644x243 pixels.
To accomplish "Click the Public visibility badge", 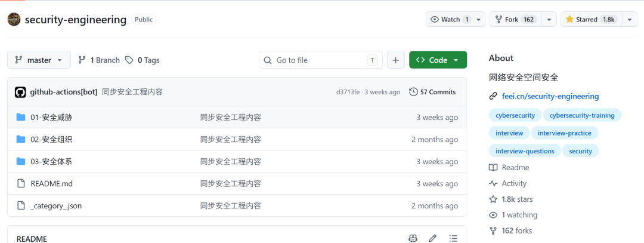I will tap(144, 19).
